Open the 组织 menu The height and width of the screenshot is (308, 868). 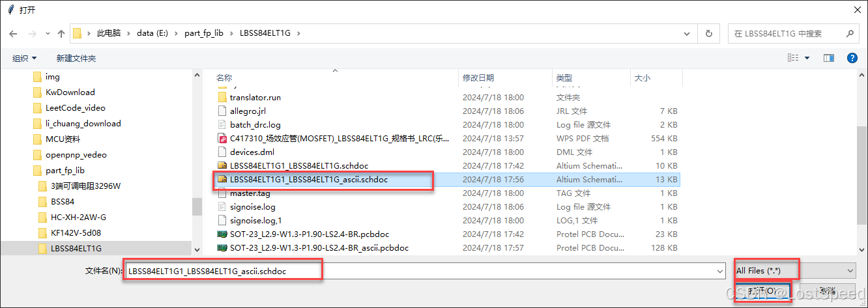tap(25, 58)
